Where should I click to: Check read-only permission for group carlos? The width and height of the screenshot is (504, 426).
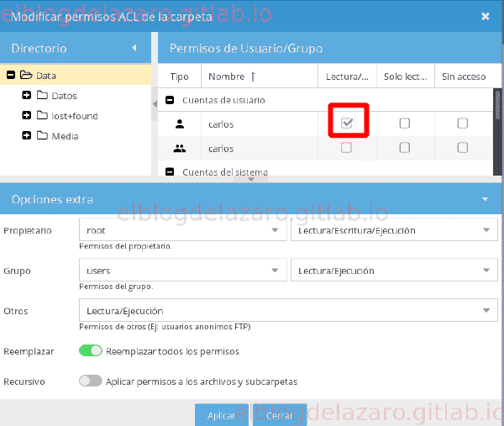pyautogui.click(x=404, y=148)
